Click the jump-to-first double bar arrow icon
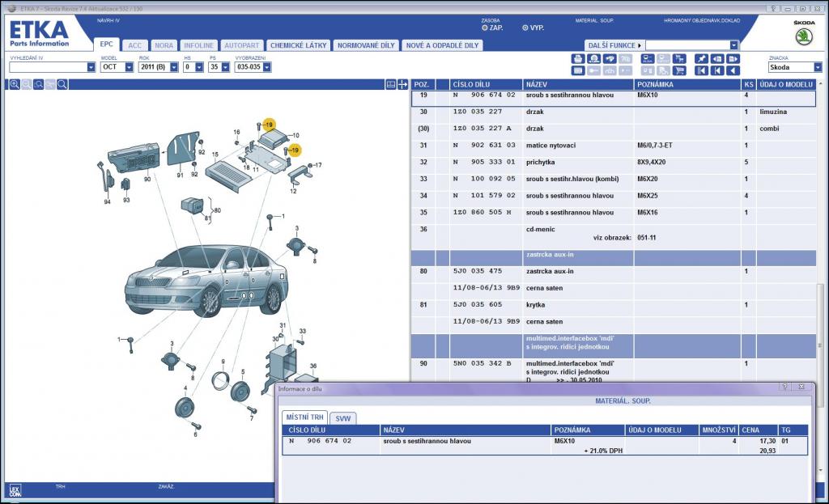Image resolution: width=829 pixels, height=504 pixels. point(702,70)
